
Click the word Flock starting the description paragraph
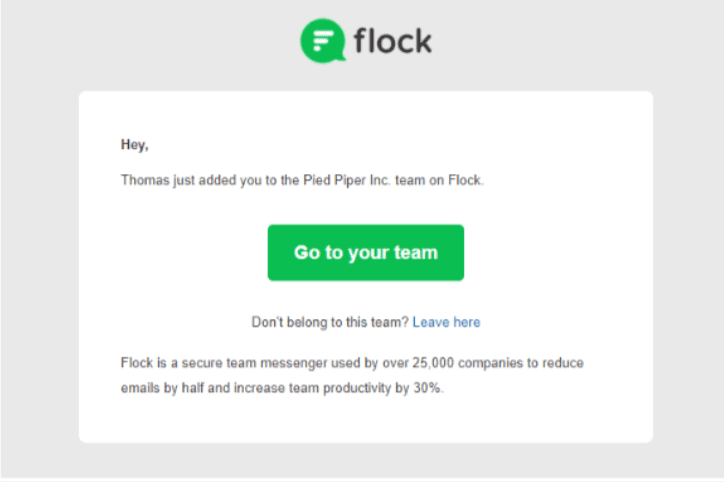[x=137, y=363]
